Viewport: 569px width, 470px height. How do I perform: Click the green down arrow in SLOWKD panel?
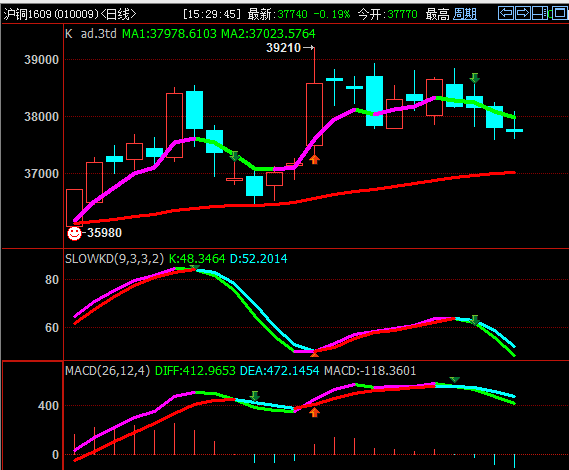(474, 320)
